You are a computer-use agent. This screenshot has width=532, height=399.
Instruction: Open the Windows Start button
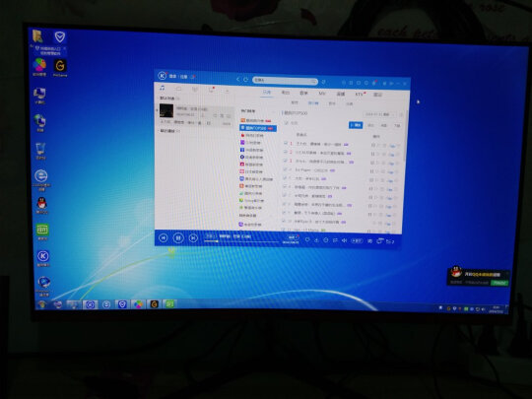(42, 304)
